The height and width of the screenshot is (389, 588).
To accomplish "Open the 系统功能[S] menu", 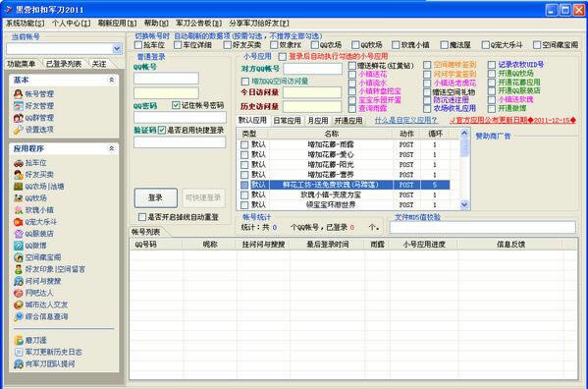I will pos(26,24).
